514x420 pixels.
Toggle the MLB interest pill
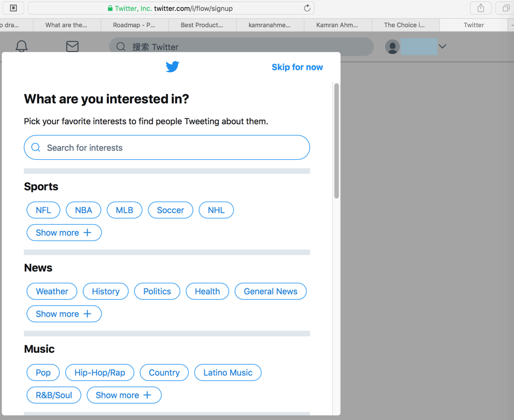[125, 210]
